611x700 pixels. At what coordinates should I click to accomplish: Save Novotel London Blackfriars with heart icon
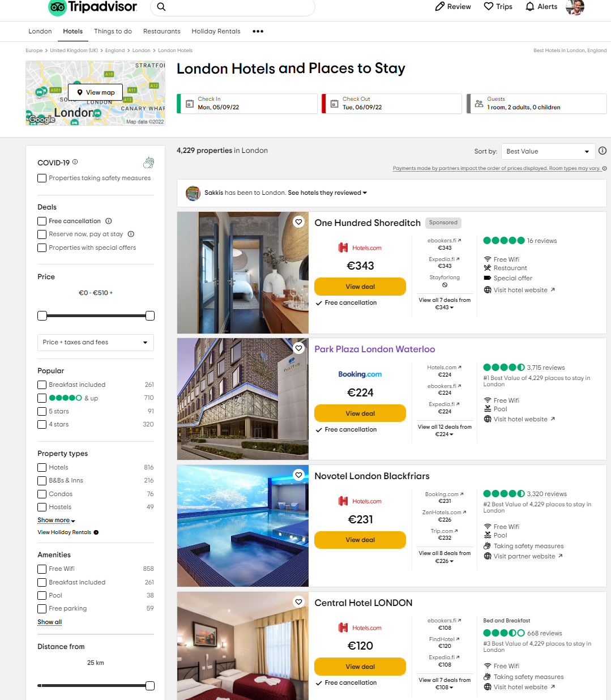[299, 475]
